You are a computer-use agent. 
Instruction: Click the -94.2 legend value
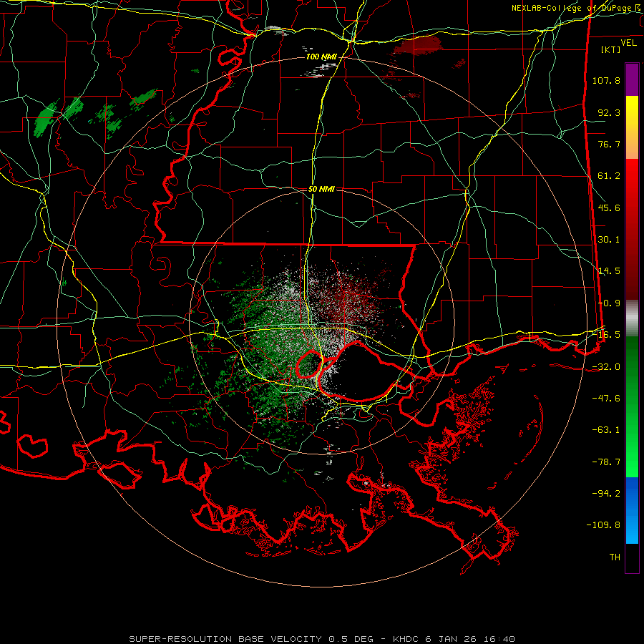[606, 494]
